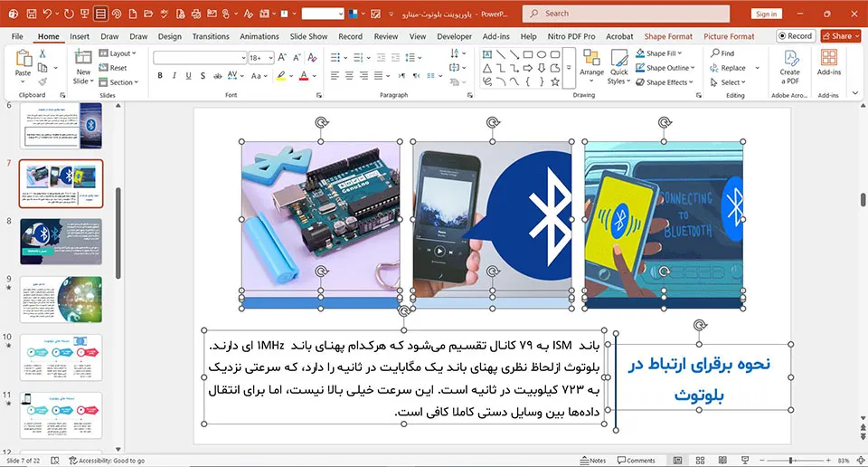Select slide 10 thumbnail

[x=61, y=357]
